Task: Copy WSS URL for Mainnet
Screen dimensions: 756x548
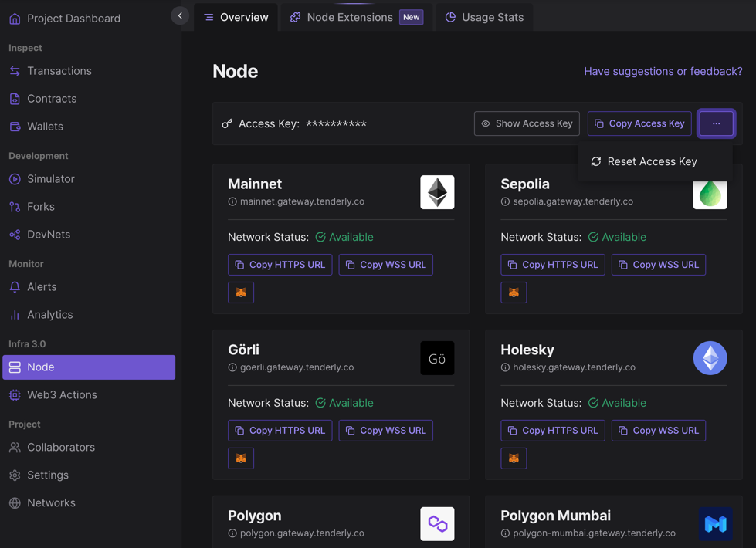Action: click(385, 265)
